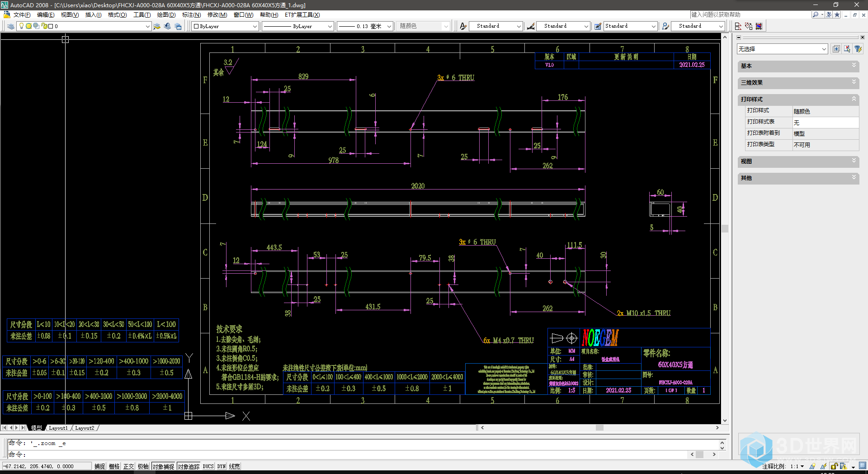This screenshot has width=868, height=474.
Task: Toggle the 捕捉 snap mode button
Action: coord(99,466)
